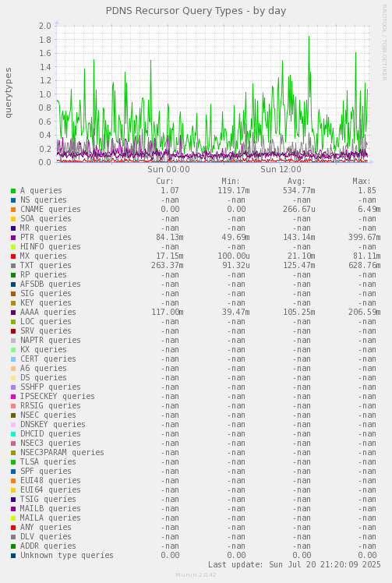Select the Unknown type queries swatch
The width and height of the screenshot is (392, 583).
click(x=13, y=556)
